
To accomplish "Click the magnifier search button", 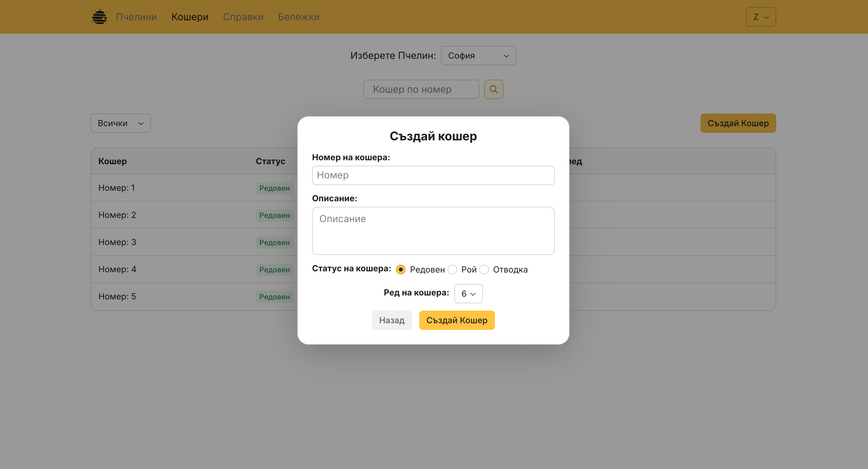I will [494, 89].
